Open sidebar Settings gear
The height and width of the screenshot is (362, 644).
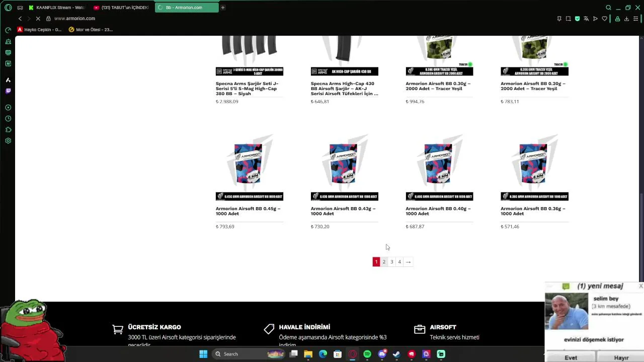[x=8, y=141]
